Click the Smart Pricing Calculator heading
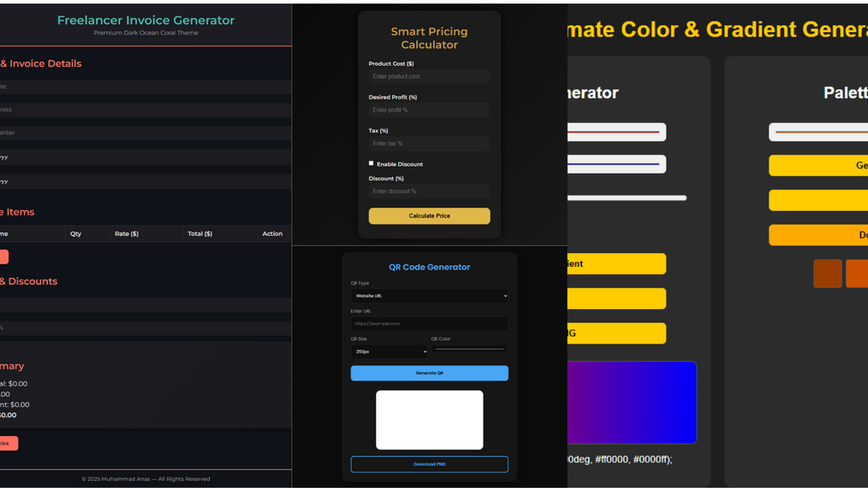 (429, 38)
